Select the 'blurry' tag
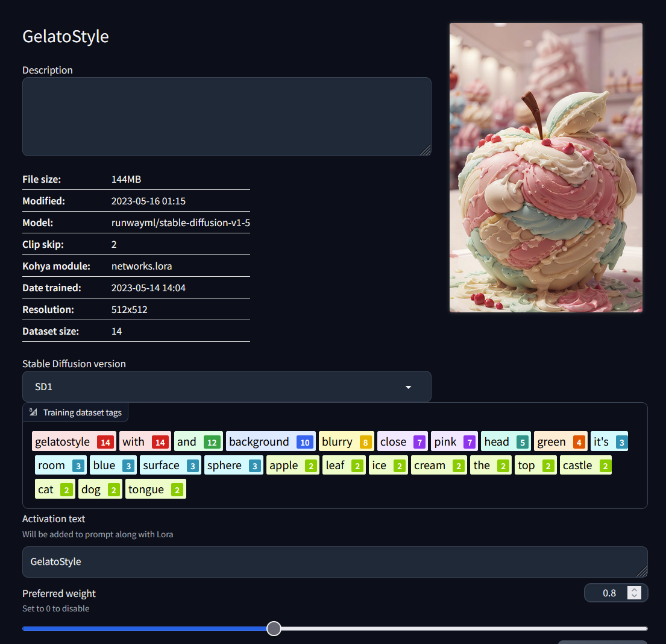Viewport: 666px width, 644px height. pos(346,441)
